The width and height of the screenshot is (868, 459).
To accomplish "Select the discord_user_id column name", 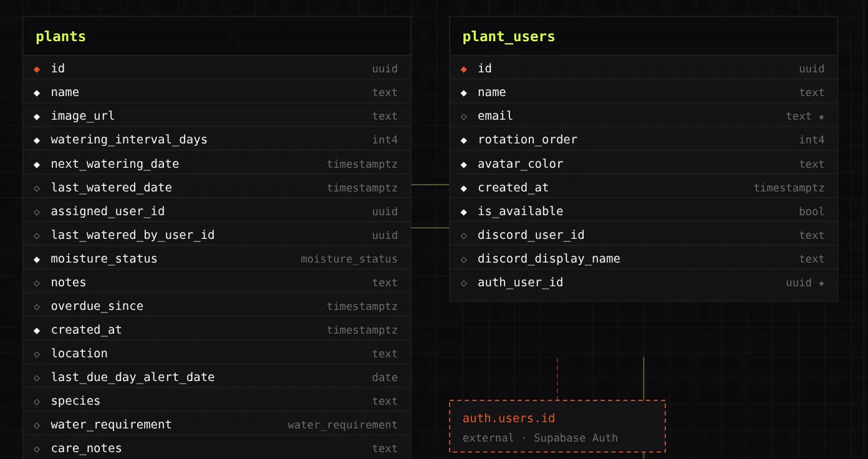I will 531,235.
